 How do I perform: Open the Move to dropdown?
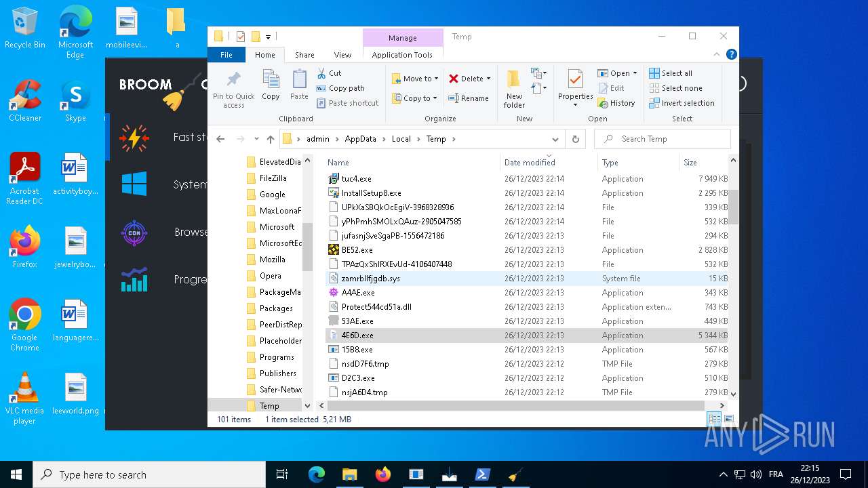(415, 79)
